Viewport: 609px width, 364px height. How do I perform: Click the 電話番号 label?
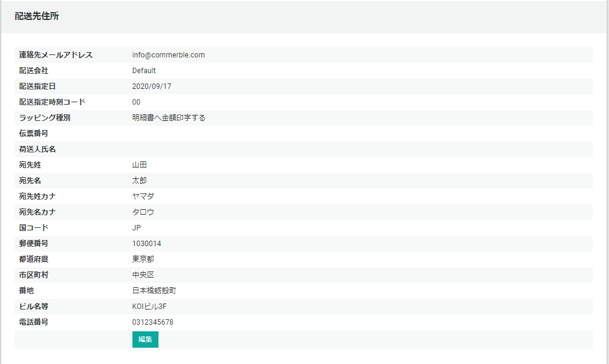(34, 322)
